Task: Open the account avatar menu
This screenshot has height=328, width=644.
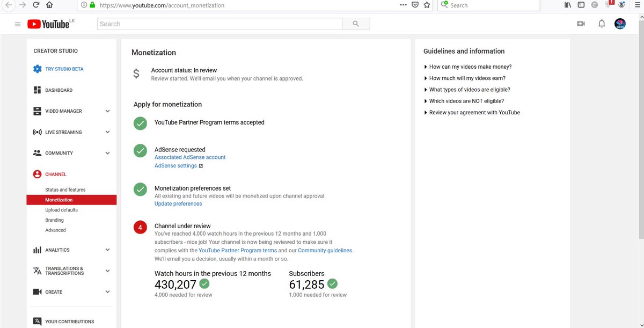Action: [x=620, y=24]
